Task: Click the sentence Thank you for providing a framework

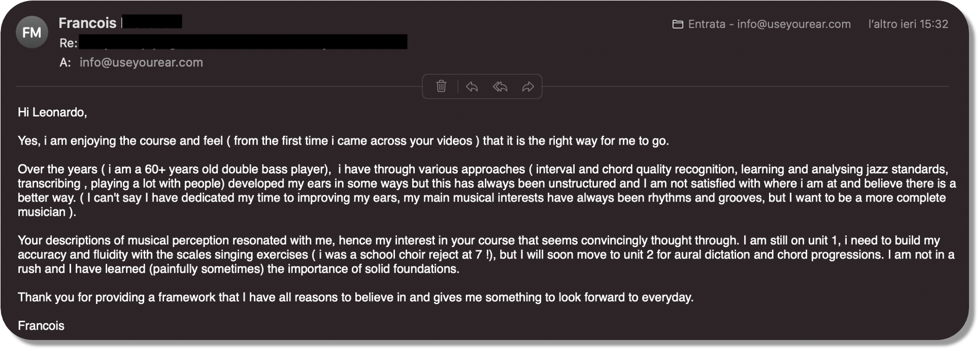Action: (x=355, y=297)
